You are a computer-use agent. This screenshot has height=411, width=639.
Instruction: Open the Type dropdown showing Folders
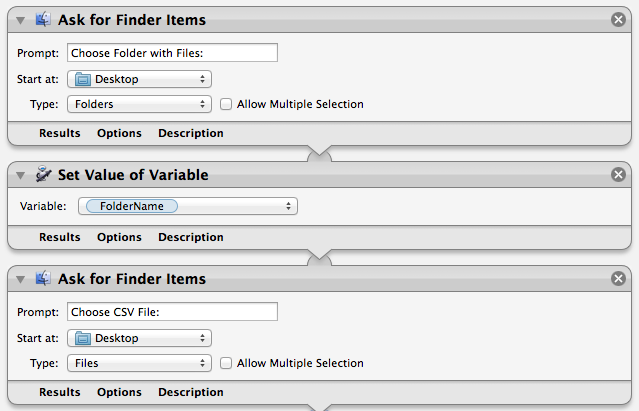139,104
